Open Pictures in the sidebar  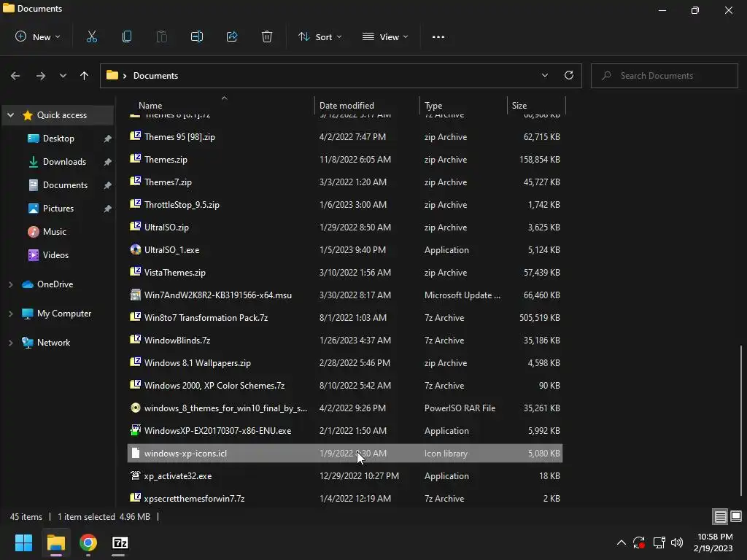coord(58,209)
